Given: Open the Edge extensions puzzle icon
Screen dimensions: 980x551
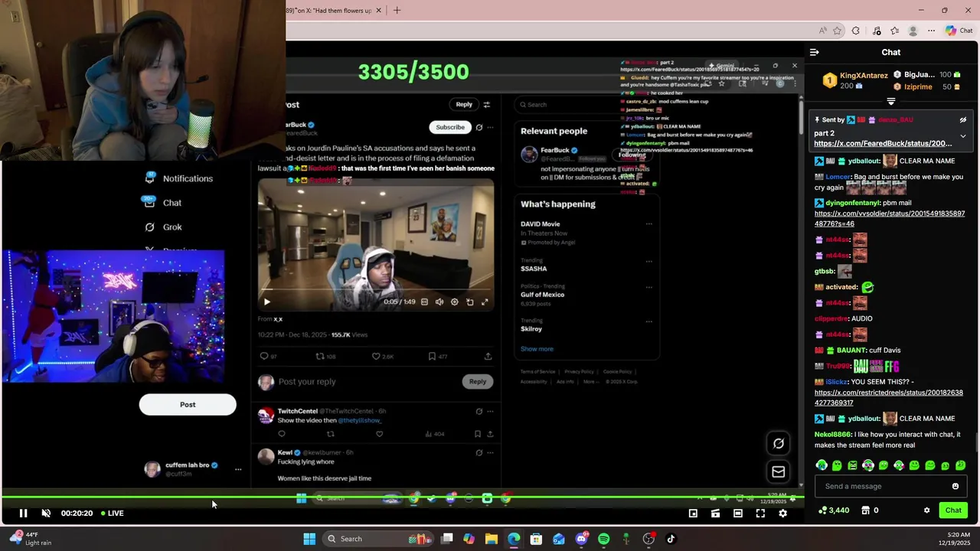Looking at the screenshot, I should (856, 31).
